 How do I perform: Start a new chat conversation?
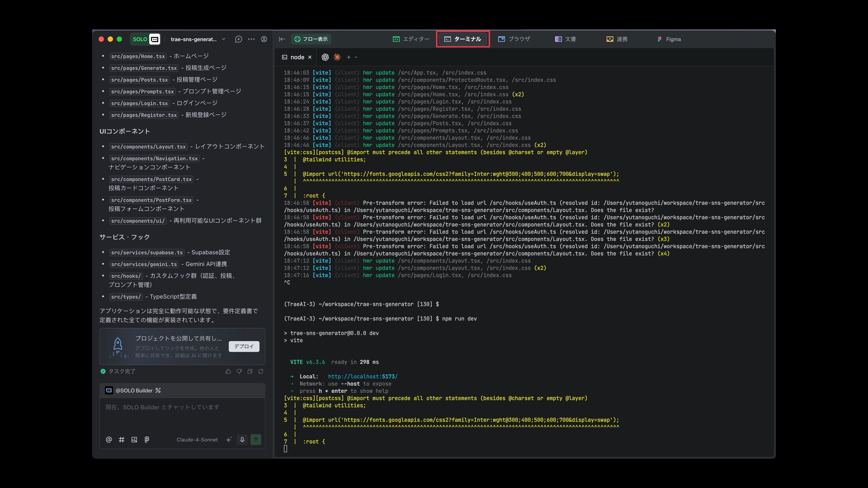[x=239, y=39]
